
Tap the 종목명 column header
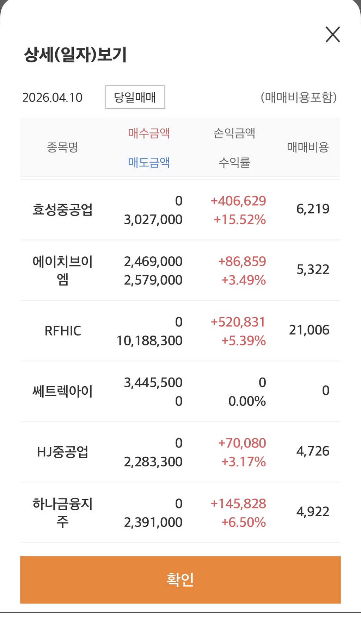62,147
